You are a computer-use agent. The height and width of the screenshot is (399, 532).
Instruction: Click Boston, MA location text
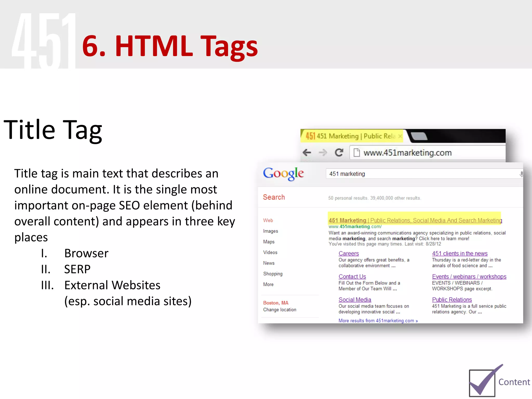(276, 303)
